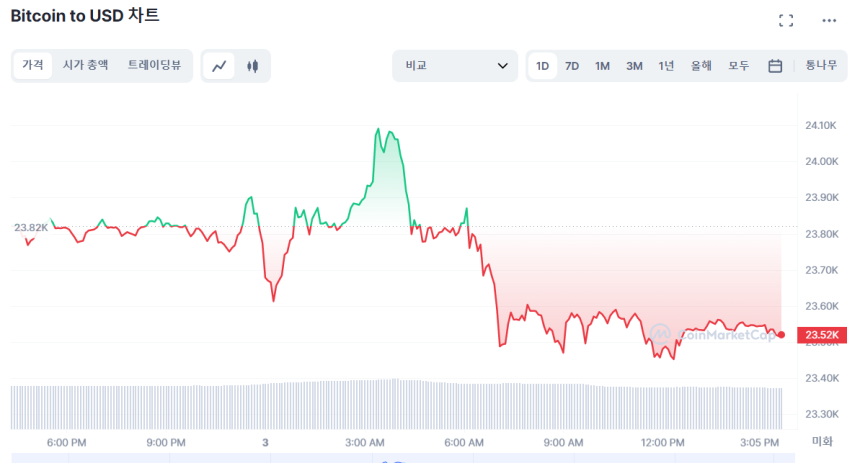Select the 1M time range

tap(602, 66)
